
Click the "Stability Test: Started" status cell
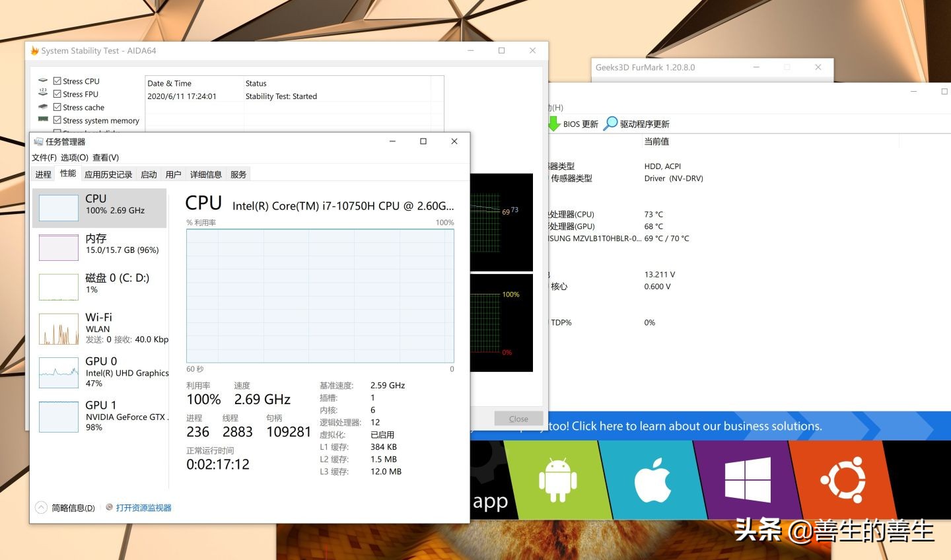tap(281, 96)
